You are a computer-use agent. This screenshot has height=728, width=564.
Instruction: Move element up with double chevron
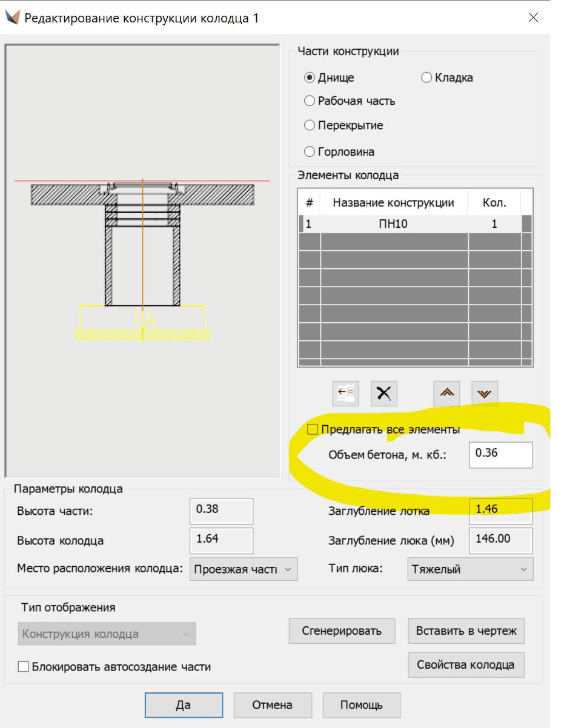[446, 393]
